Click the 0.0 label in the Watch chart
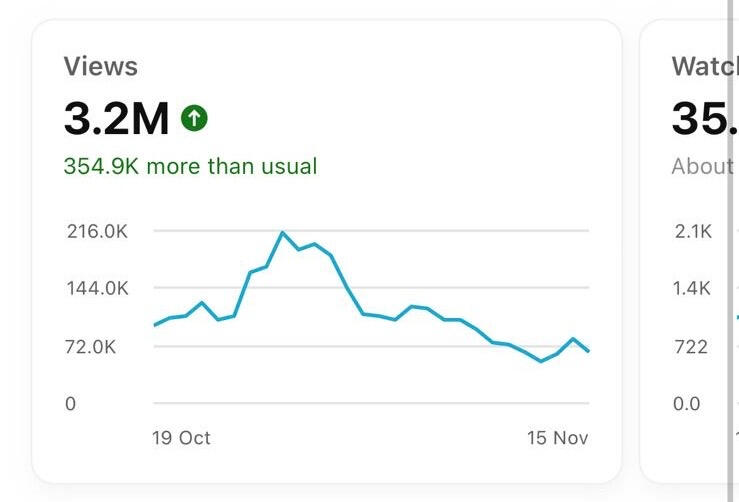The height and width of the screenshot is (502, 739). 687,404
